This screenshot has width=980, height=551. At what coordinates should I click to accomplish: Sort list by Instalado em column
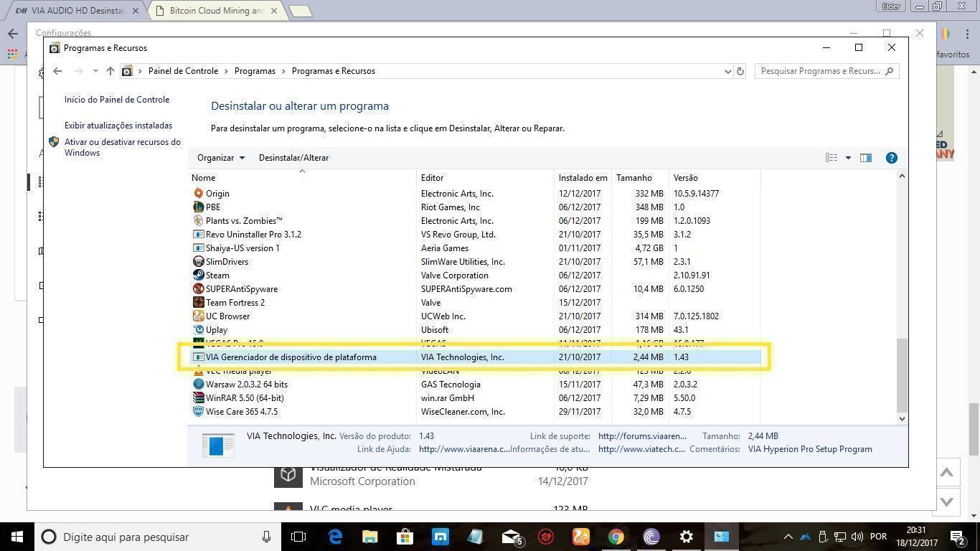(583, 178)
